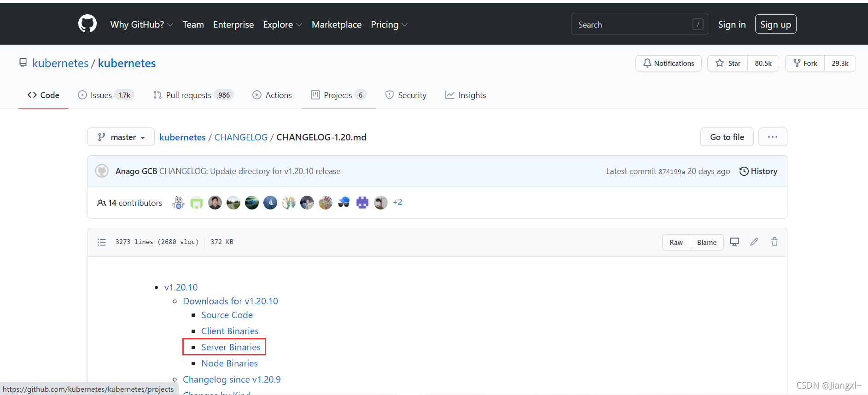This screenshot has height=395, width=868.
Task: View the 29.3k forks count
Action: point(840,64)
